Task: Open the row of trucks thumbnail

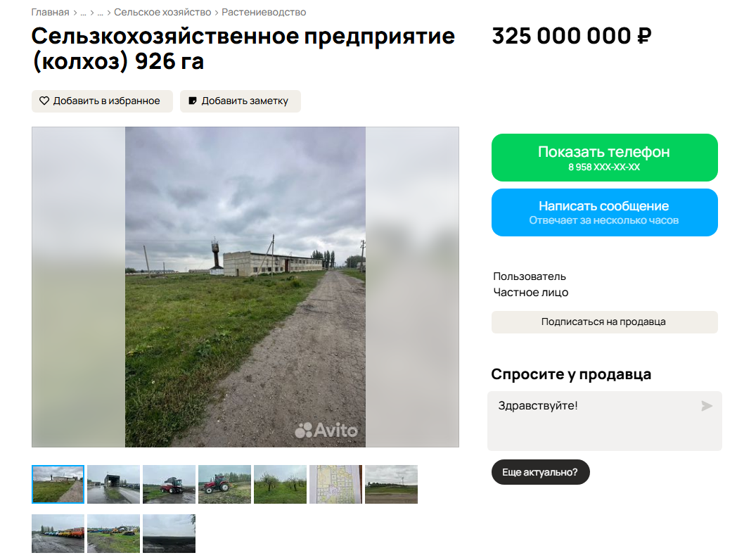Action: click(58, 533)
